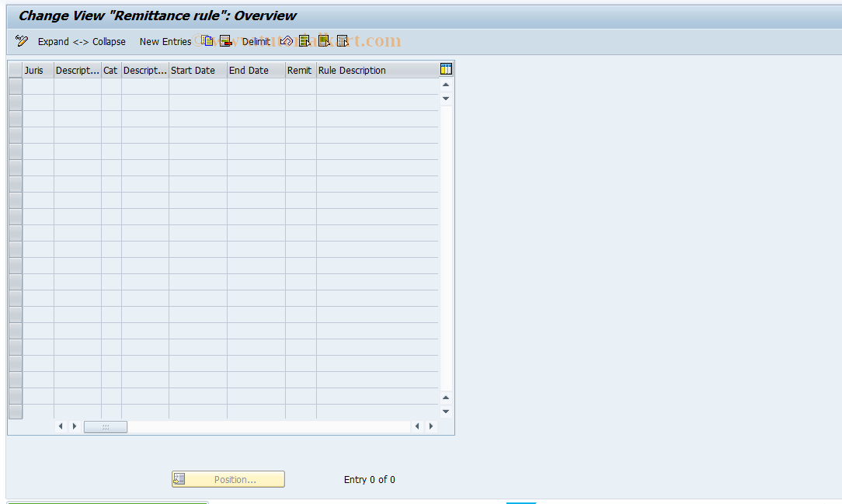Click the Deselect All icon
Image resolution: width=842 pixels, height=504 pixels.
[343, 41]
